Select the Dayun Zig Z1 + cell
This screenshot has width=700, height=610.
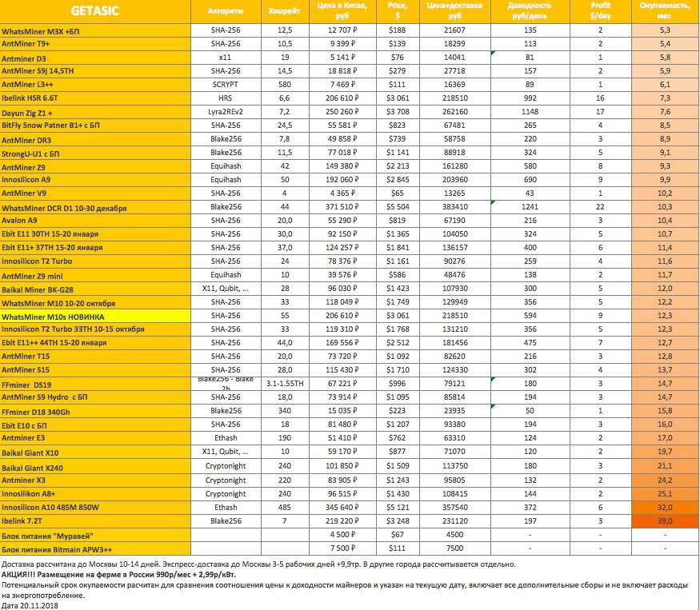(x=95, y=113)
